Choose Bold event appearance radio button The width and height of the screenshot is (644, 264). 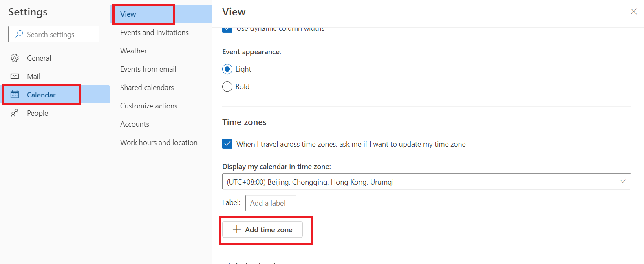pos(227,87)
